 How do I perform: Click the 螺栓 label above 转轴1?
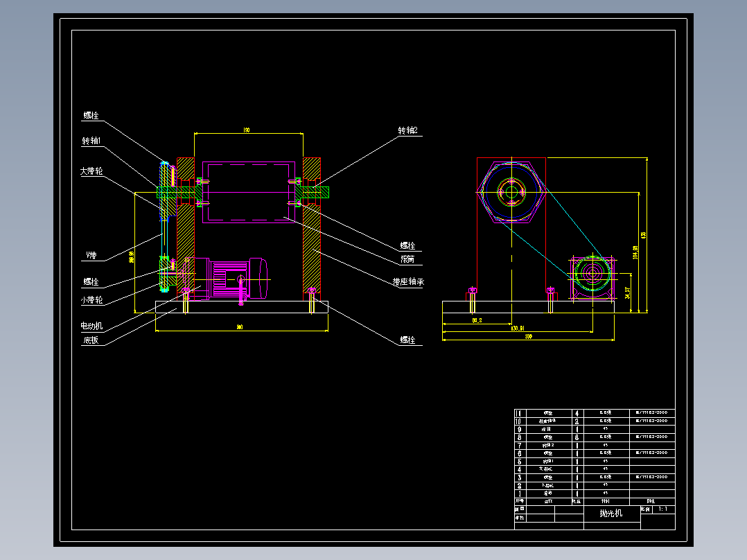pos(91,115)
